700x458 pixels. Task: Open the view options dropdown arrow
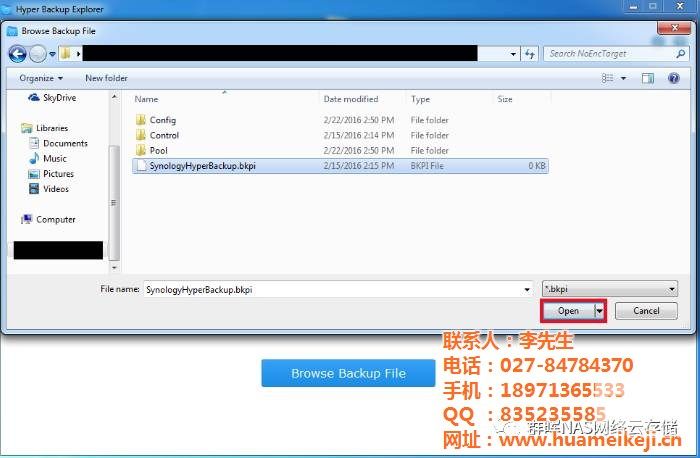point(623,79)
